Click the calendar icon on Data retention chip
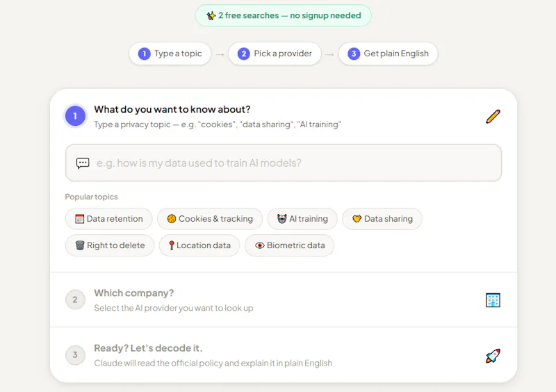Image resolution: width=556 pixels, height=392 pixels. (x=80, y=219)
